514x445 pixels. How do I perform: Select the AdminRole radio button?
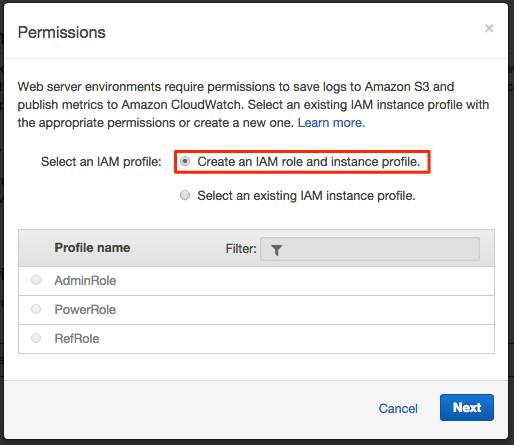[36, 280]
